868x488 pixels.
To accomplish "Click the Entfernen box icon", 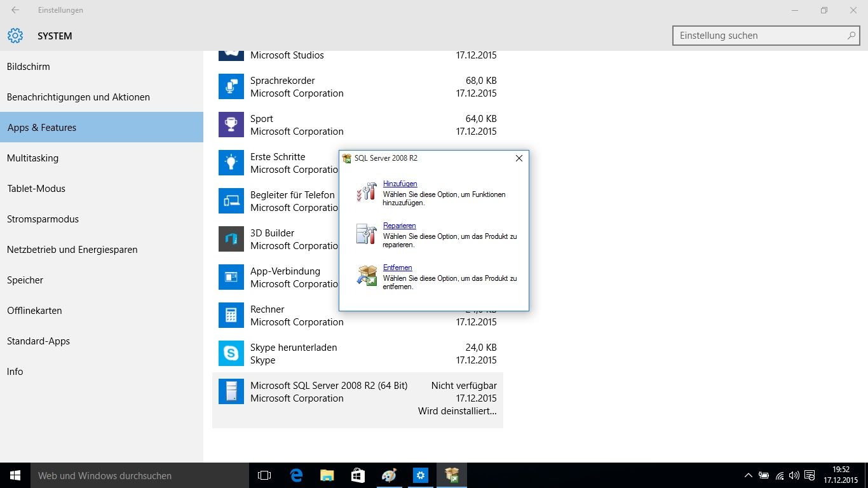I will pos(367,276).
